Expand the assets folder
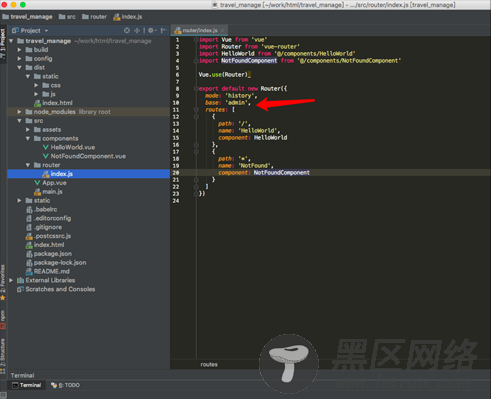The image size is (491, 399). (x=28, y=129)
